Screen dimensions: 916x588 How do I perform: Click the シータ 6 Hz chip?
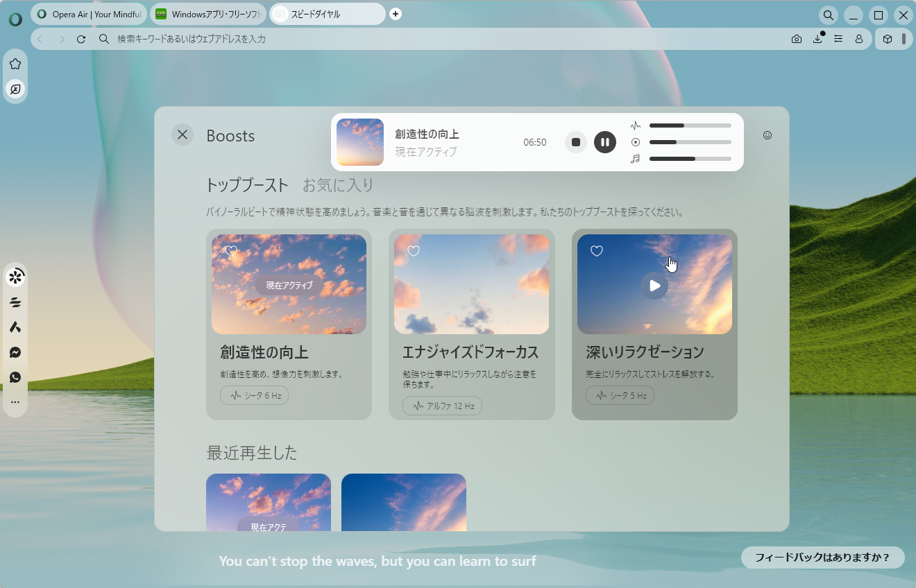(x=255, y=395)
